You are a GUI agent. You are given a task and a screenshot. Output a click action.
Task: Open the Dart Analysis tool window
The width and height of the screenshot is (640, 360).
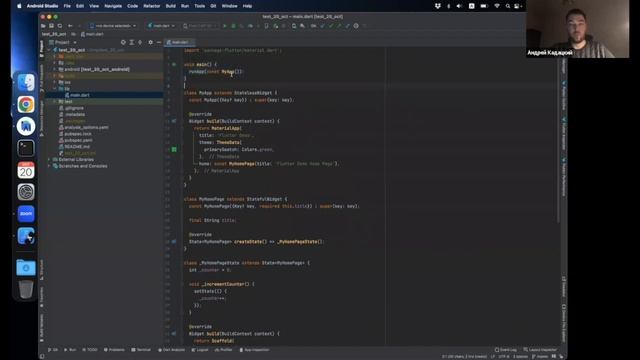(x=171, y=350)
